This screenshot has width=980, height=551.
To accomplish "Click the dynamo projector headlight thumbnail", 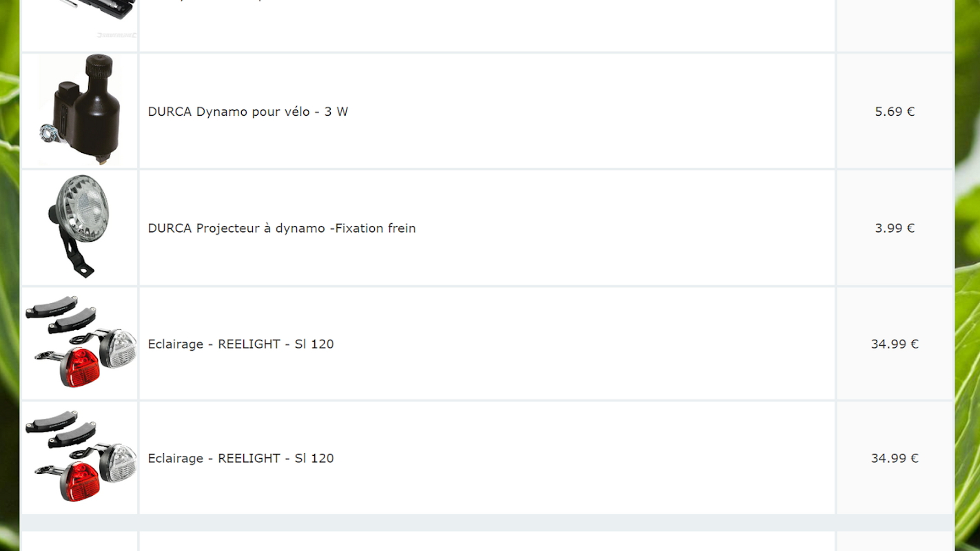I will point(79,227).
